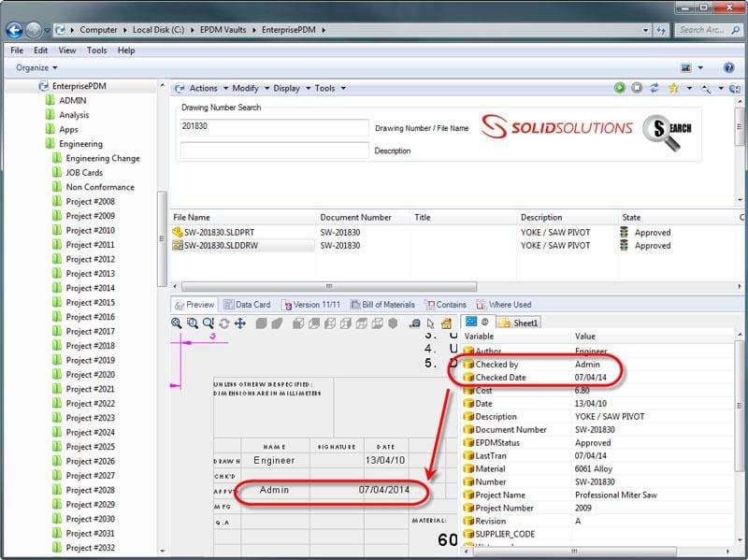This screenshot has height=560, width=748.
Task: Expand the Modify dropdown menu
Action: (249, 89)
